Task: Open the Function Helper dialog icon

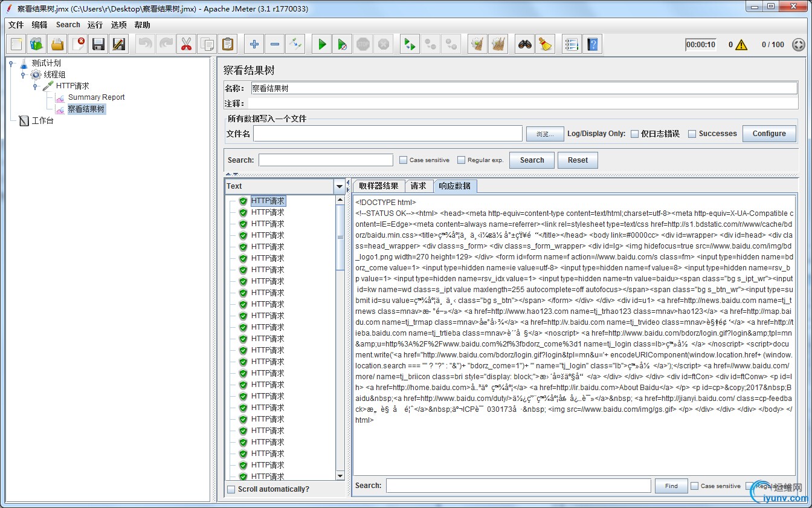Action: click(x=571, y=44)
